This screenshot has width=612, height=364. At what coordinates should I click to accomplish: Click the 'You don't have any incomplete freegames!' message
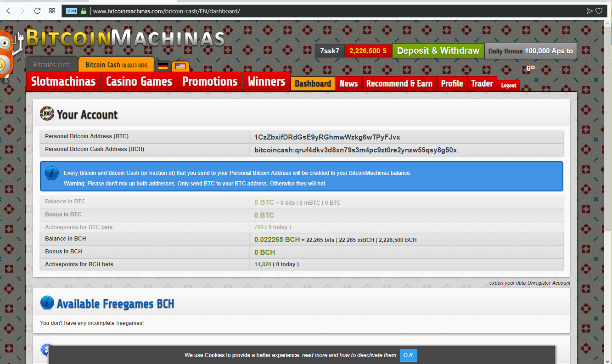(x=92, y=323)
